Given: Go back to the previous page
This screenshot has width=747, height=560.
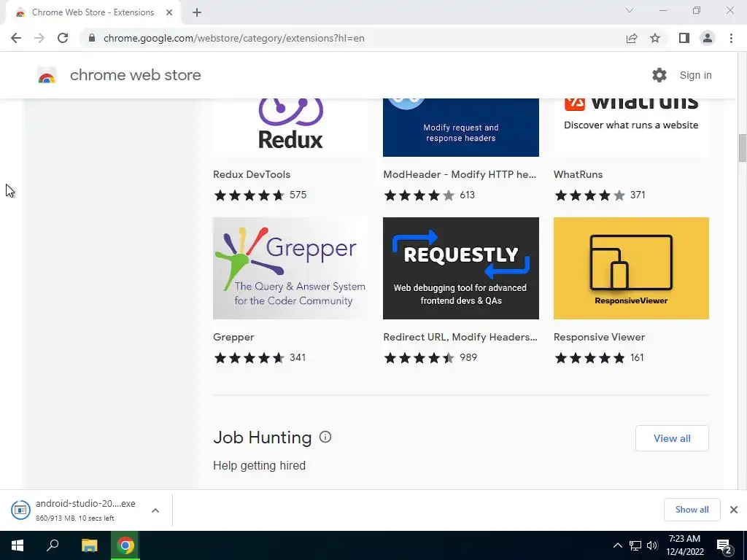Looking at the screenshot, I should tap(16, 38).
